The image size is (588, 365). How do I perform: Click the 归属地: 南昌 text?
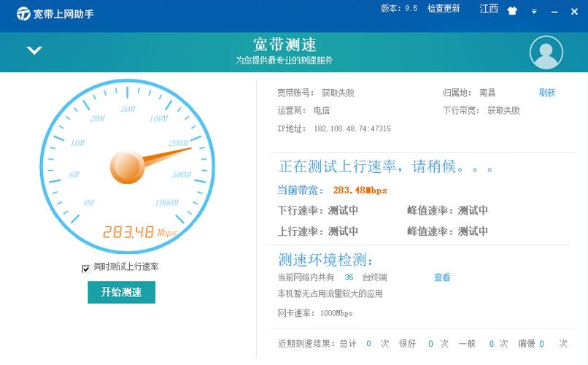pyautogui.click(x=469, y=93)
